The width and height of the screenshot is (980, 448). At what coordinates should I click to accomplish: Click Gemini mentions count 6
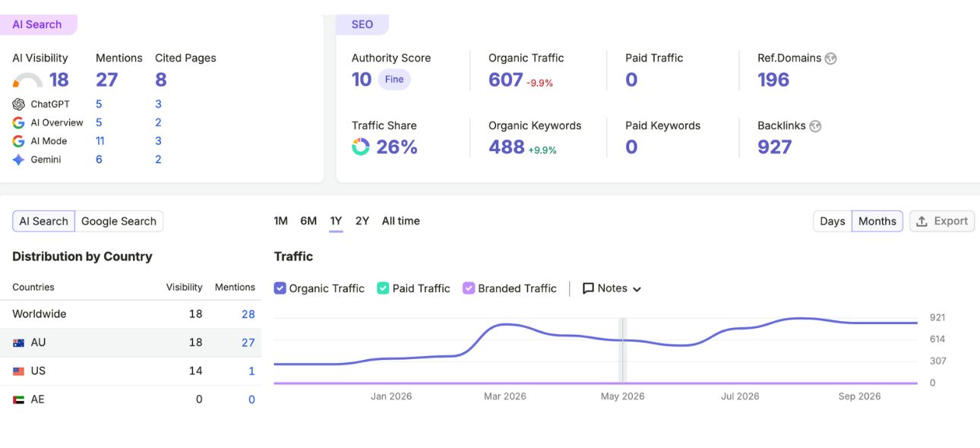[x=99, y=159]
